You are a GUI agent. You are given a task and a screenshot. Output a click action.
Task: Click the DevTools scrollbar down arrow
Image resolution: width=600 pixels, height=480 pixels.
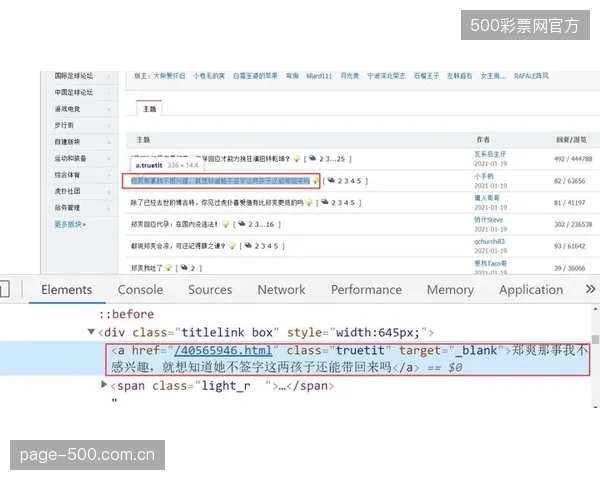point(595,406)
